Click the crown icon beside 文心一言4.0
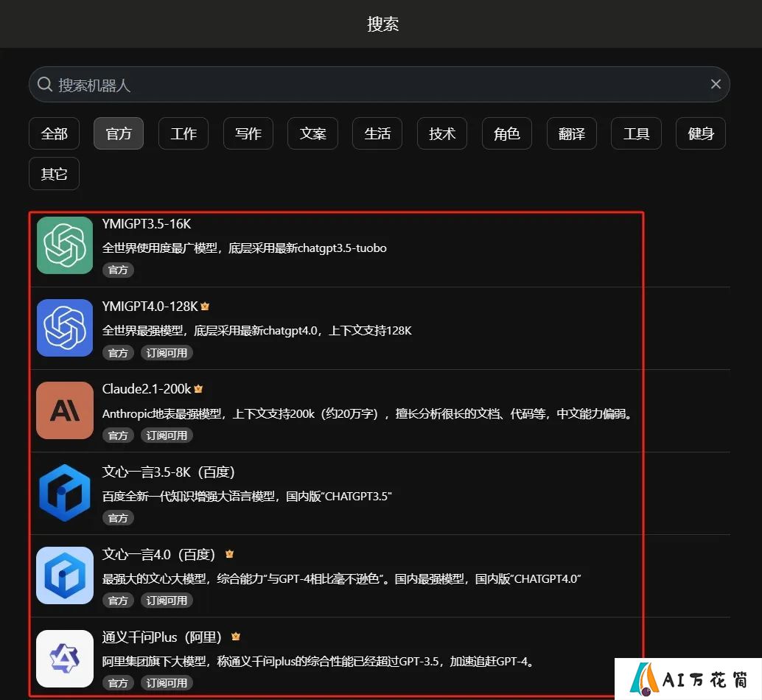762x700 pixels. [229, 554]
